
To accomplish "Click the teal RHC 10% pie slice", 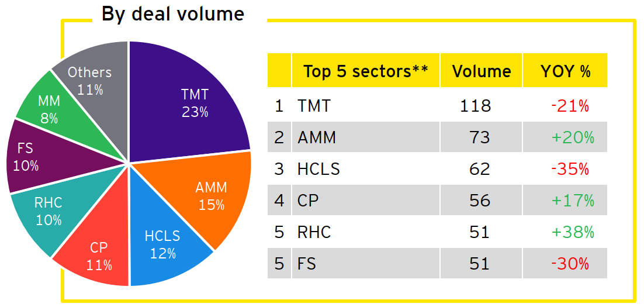I will (49, 212).
